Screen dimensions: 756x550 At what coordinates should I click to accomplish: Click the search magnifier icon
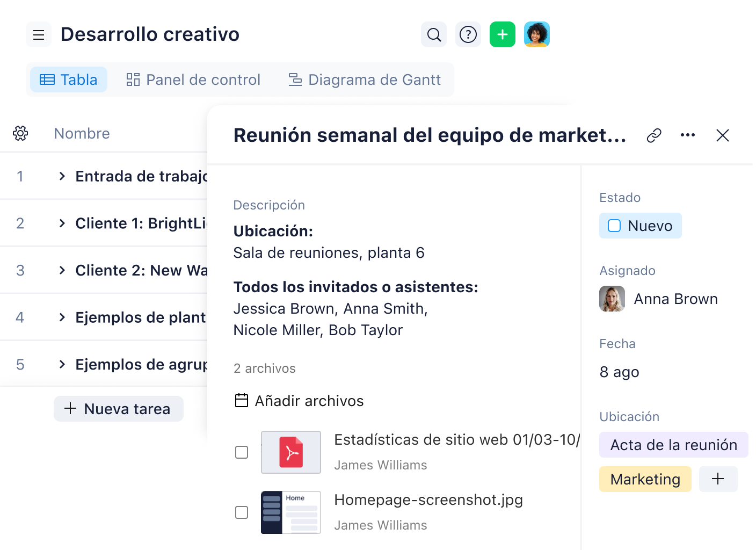434,35
